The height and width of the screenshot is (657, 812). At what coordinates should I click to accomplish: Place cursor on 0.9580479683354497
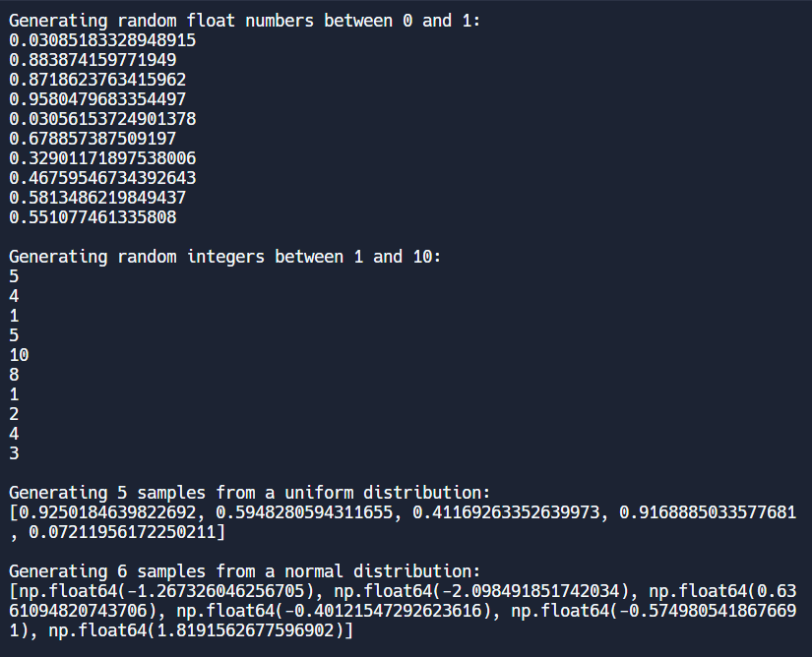[x=97, y=99]
